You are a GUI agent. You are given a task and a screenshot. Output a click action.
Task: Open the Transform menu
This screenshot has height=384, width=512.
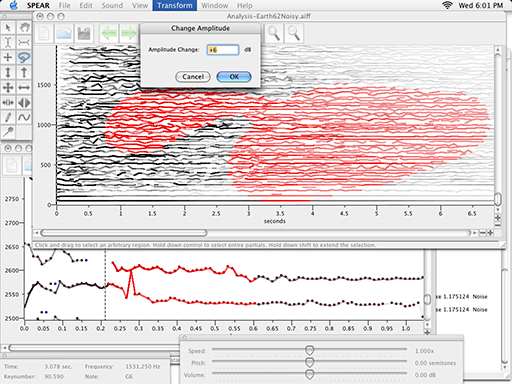175,5
